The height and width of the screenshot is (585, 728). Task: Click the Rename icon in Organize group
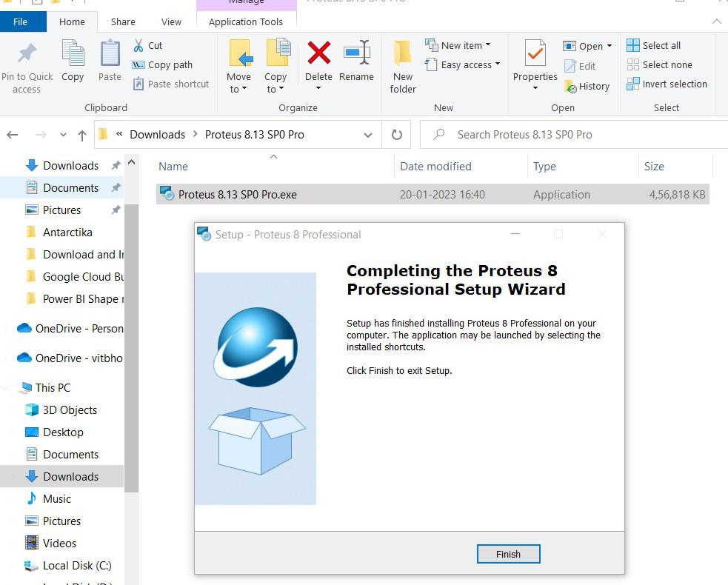pyautogui.click(x=356, y=54)
